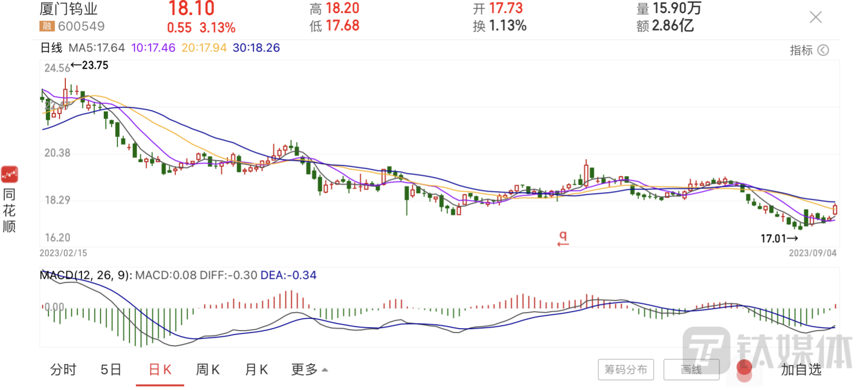Close the stock chart with the X icon

coord(815,18)
